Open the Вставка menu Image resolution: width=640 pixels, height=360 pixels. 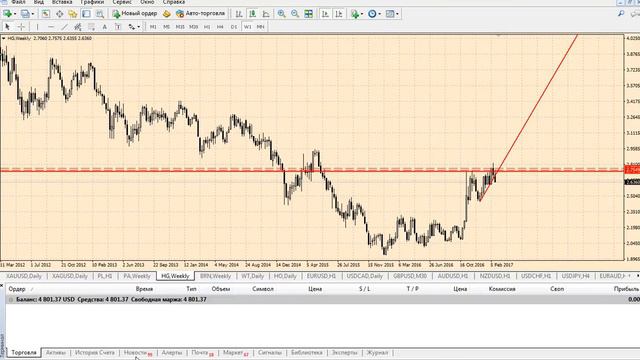pos(62,2)
